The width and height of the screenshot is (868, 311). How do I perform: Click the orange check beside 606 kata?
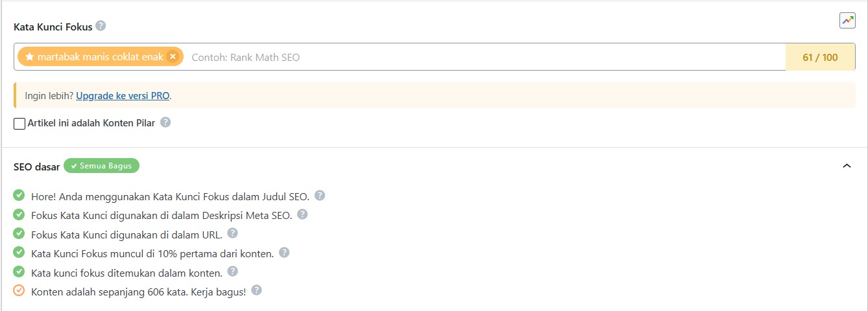click(19, 290)
